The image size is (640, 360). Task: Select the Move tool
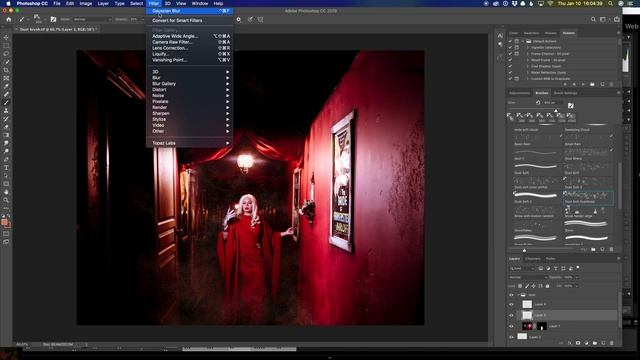(x=6, y=38)
